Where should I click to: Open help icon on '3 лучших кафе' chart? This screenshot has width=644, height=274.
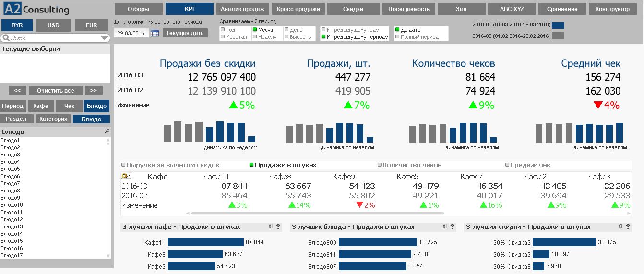click(x=278, y=227)
